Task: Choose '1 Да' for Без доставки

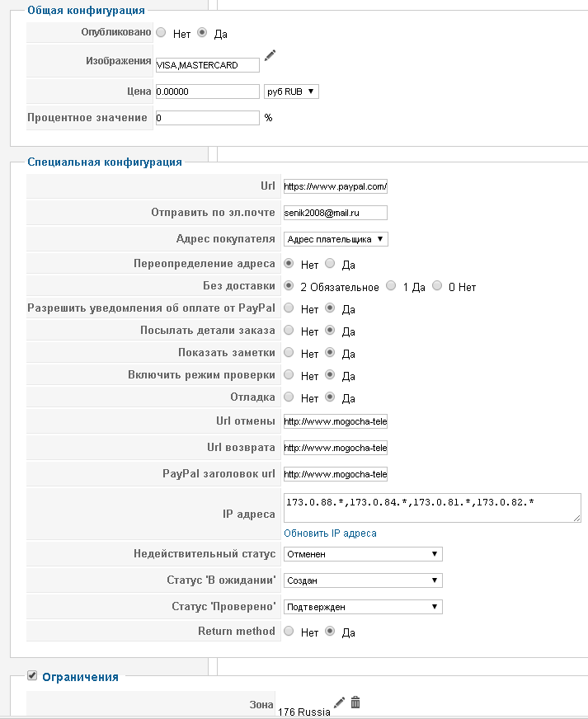Action: coord(392,287)
